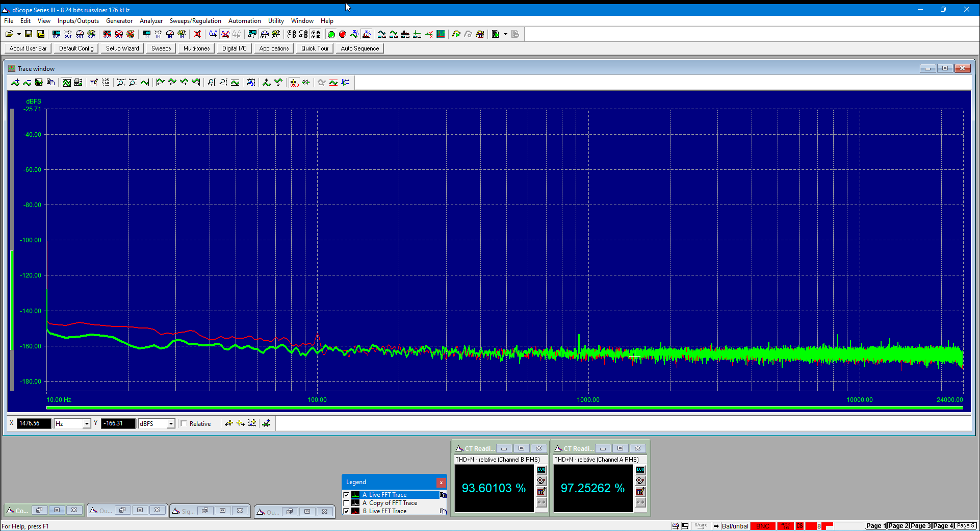Open the File menu
Viewport: 980px width, 531px height.
(x=9, y=21)
